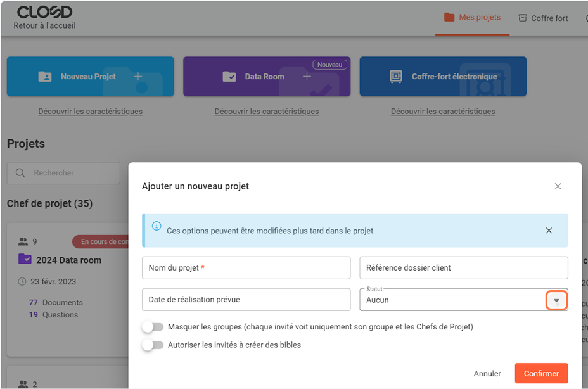Close the Ajouter un nouveau projet dialog

tap(558, 186)
